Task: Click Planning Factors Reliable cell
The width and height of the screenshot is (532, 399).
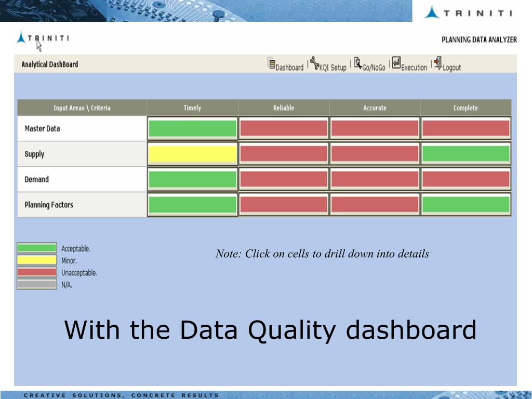Action: tap(284, 205)
